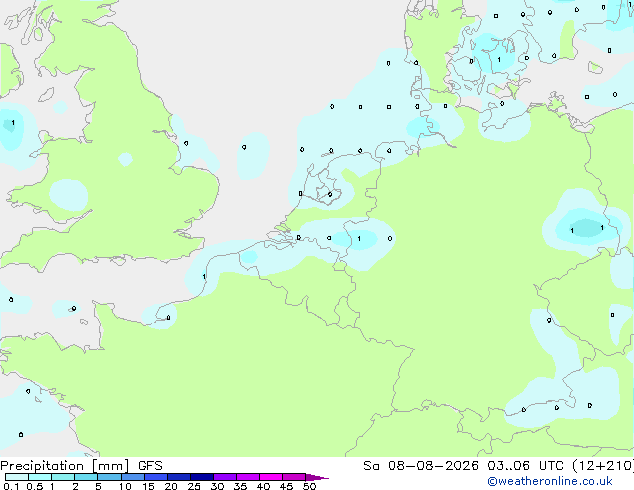Pick the 10–15 mm legend color
The height and width of the screenshot is (490, 634).
[x=133, y=477]
